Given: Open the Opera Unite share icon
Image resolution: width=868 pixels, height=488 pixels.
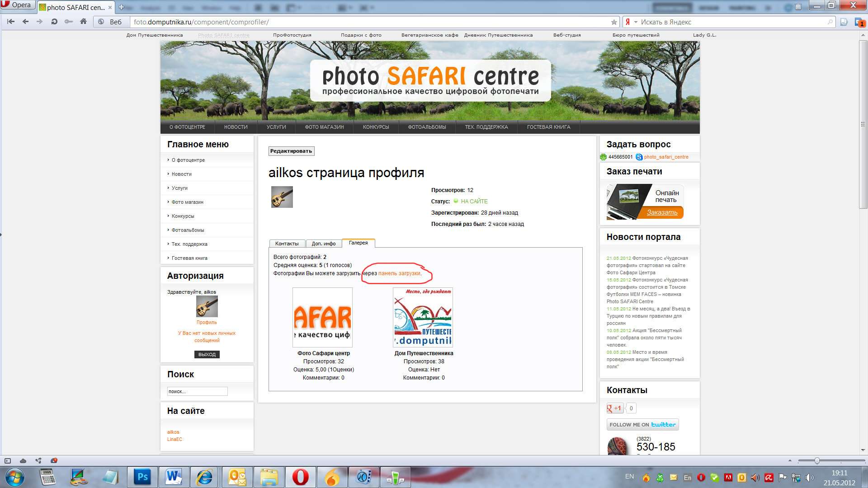Looking at the screenshot, I should 38,461.
